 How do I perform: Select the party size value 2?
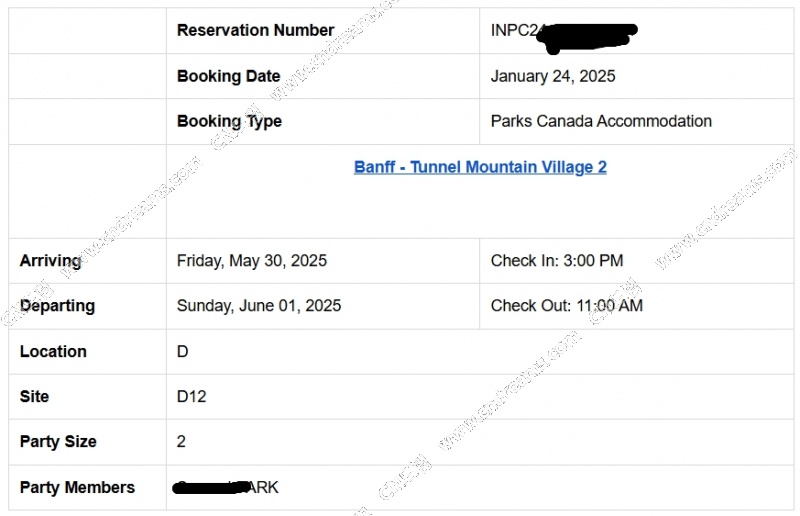(x=181, y=441)
